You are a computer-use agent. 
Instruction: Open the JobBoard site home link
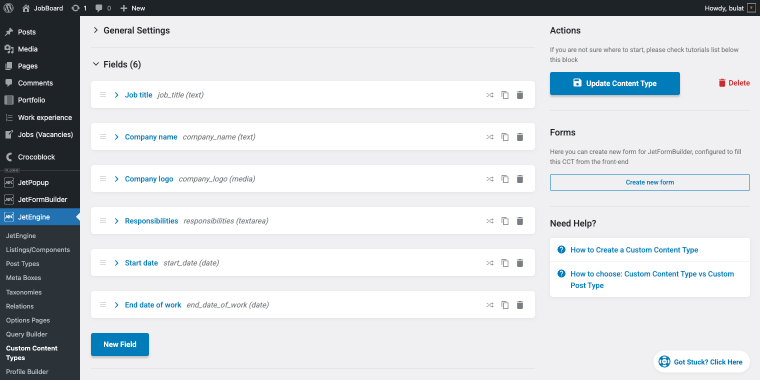pyautogui.click(x=43, y=8)
